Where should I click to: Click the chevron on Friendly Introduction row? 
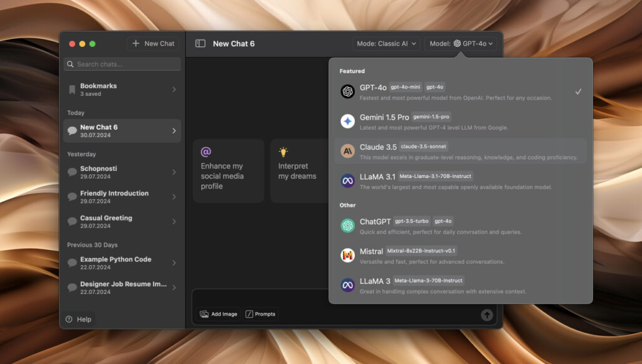[x=174, y=197]
